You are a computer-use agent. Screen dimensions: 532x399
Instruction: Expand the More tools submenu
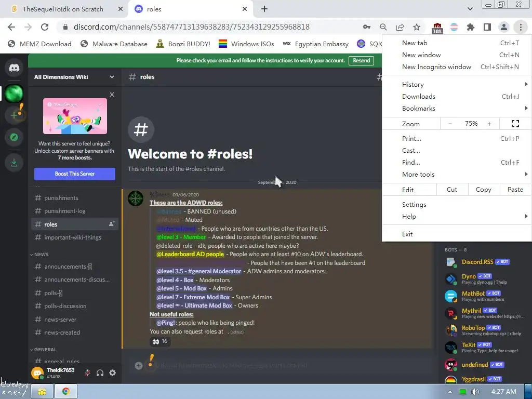[x=457, y=175]
